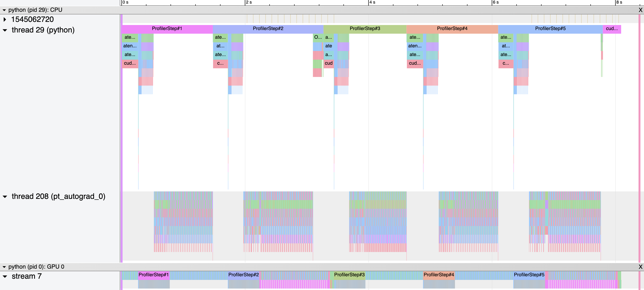Close the GPU 0 process section
Image resolution: width=644 pixels, height=290 pixels.
640,267
